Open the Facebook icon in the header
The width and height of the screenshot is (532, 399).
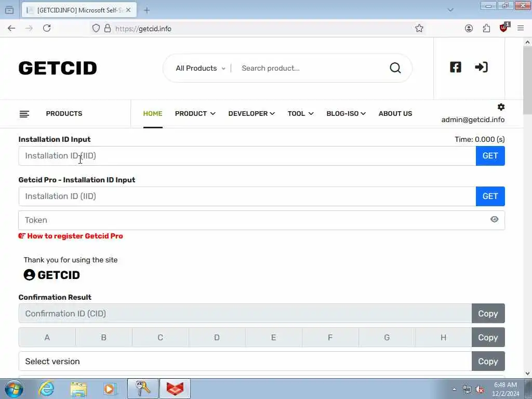tap(455, 67)
